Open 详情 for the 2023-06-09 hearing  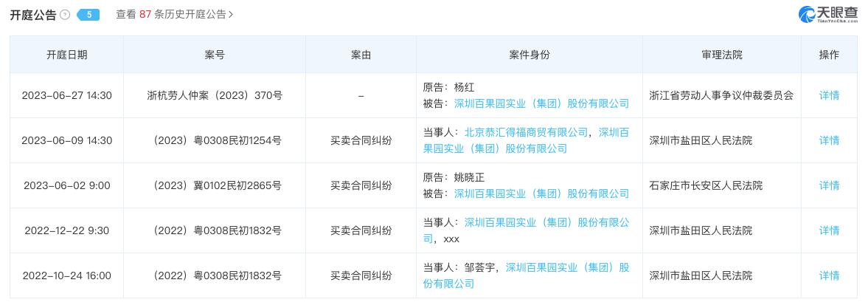829,140
